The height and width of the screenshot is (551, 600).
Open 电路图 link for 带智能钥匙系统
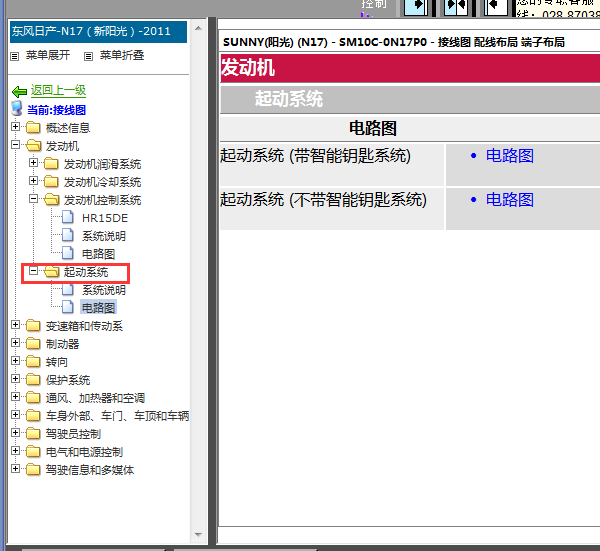(509, 156)
